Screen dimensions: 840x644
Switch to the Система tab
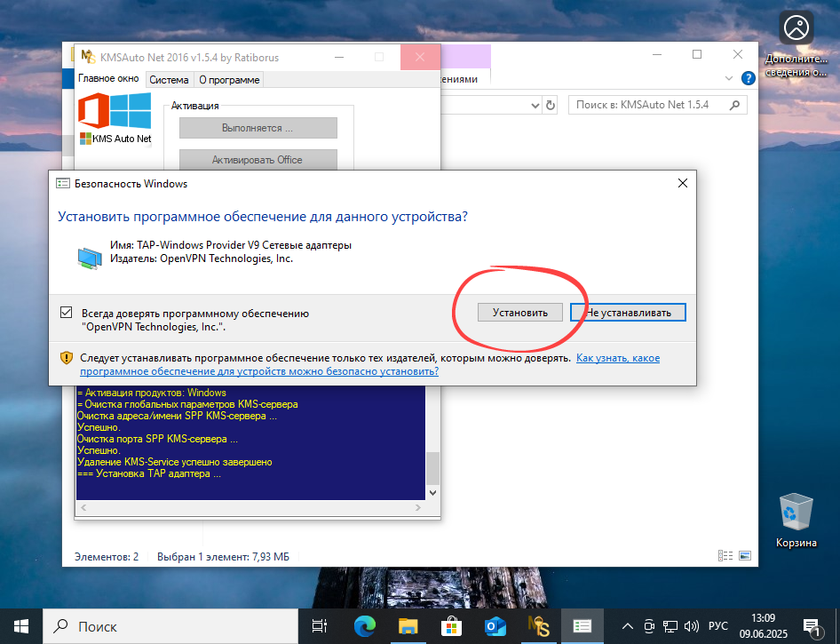(169, 79)
